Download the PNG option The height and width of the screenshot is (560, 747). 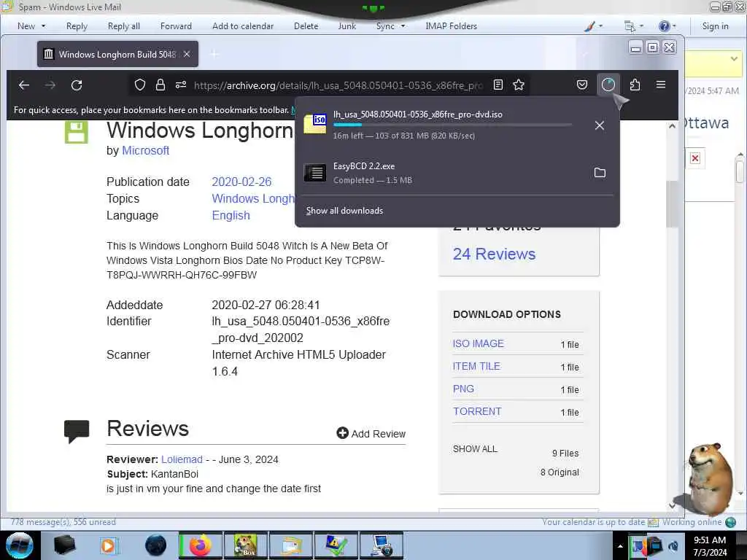pyautogui.click(x=463, y=389)
